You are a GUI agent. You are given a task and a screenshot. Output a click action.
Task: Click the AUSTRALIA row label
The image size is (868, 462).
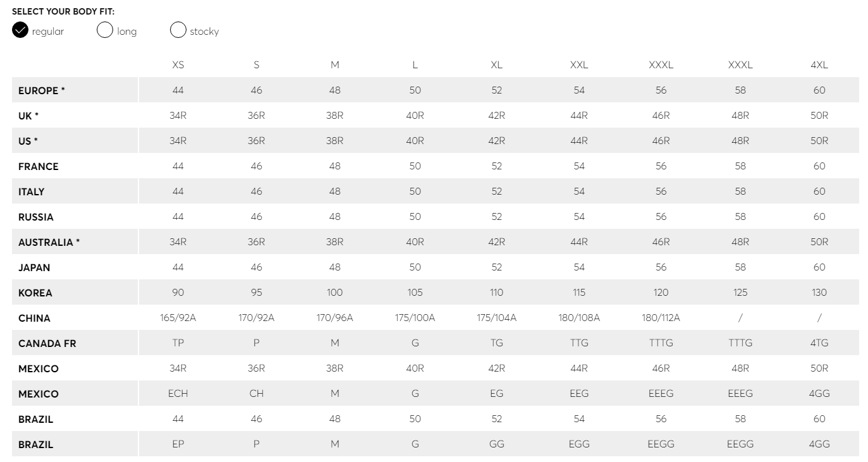[x=49, y=242]
